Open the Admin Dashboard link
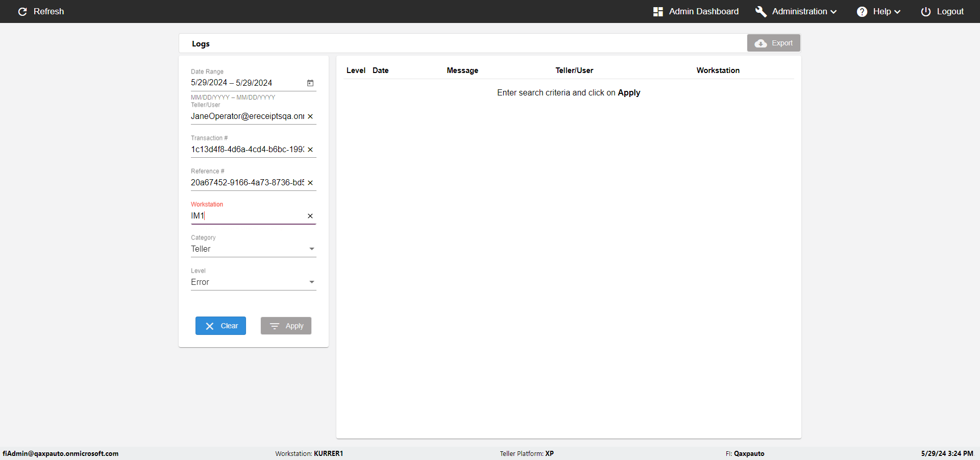The height and width of the screenshot is (460, 980). click(x=696, y=11)
